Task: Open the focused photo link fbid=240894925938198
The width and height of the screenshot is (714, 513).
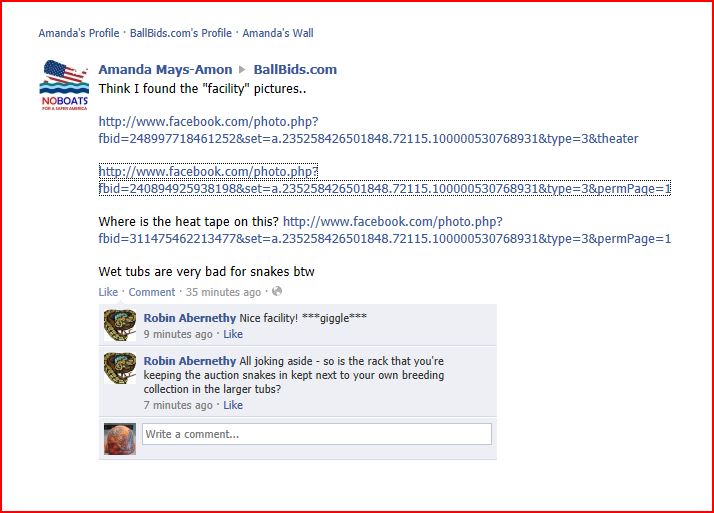Action: coord(385,180)
